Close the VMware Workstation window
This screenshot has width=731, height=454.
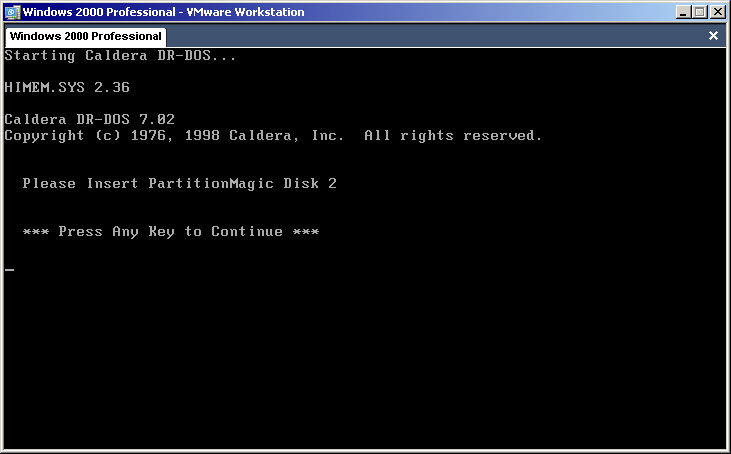pos(717,12)
